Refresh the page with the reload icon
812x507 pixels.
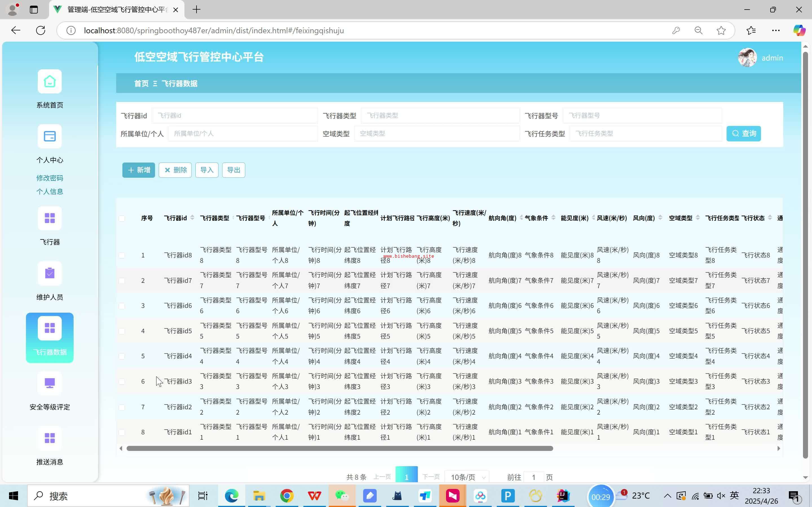pyautogui.click(x=41, y=30)
